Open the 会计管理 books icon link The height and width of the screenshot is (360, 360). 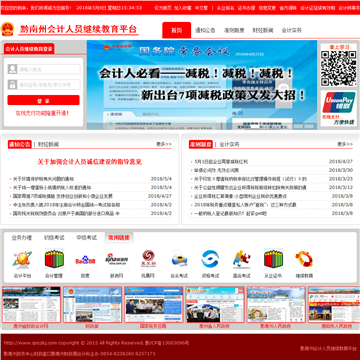(54, 259)
